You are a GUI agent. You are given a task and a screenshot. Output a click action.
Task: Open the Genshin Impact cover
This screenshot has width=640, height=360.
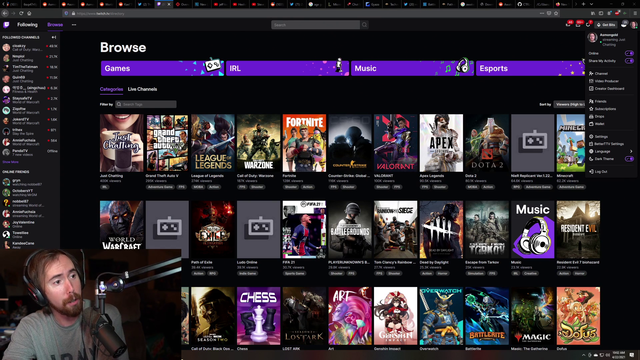[396, 316]
